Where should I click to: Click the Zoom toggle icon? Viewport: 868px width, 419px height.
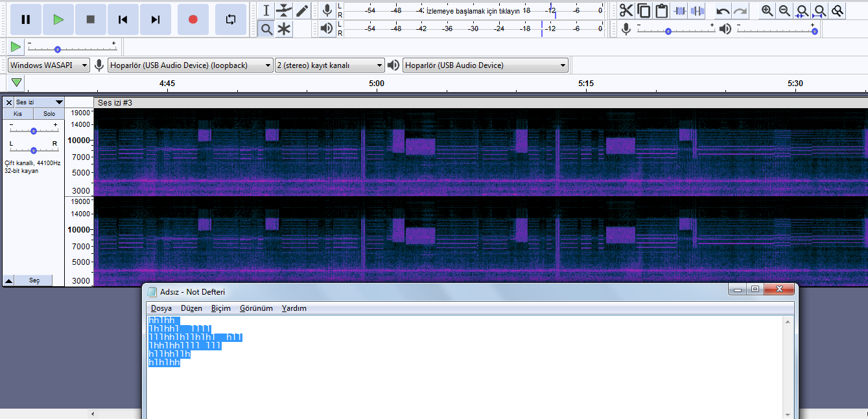tap(837, 10)
